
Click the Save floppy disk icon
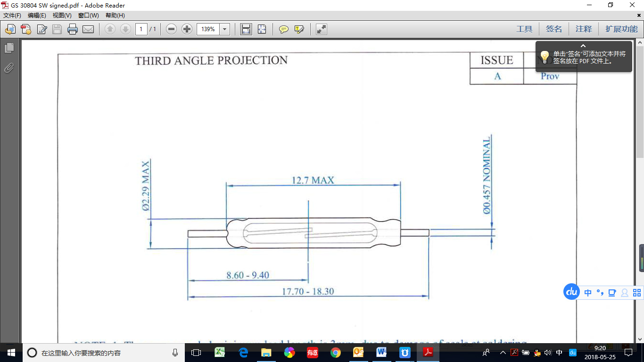coord(57,29)
